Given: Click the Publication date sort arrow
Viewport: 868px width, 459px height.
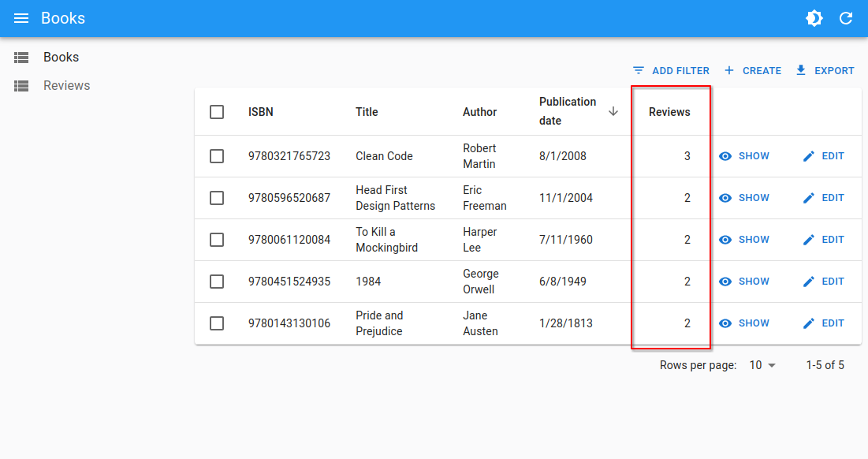Looking at the screenshot, I should (613, 111).
